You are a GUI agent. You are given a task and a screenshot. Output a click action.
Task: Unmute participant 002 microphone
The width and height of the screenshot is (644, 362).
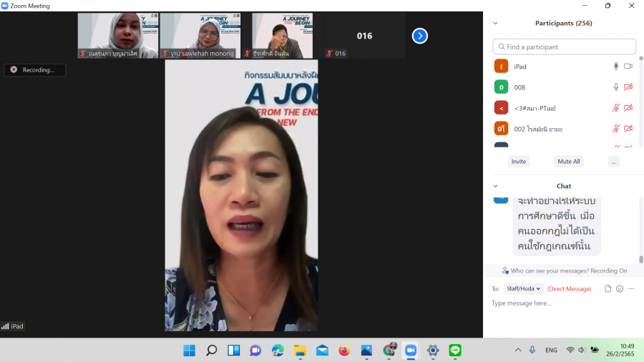[x=615, y=129]
